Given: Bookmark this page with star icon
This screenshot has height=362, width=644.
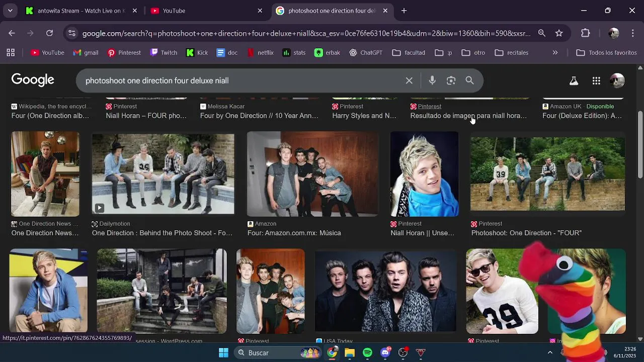Looking at the screenshot, I should coord(559,33).
